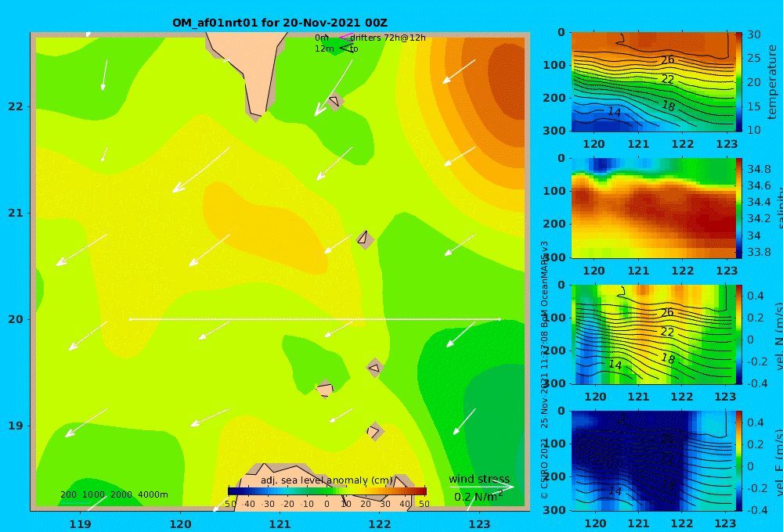This screenshot has width=783, height=532.
Task: Click the black 12m arrow legend symbol
Action: tap(346, 48)
